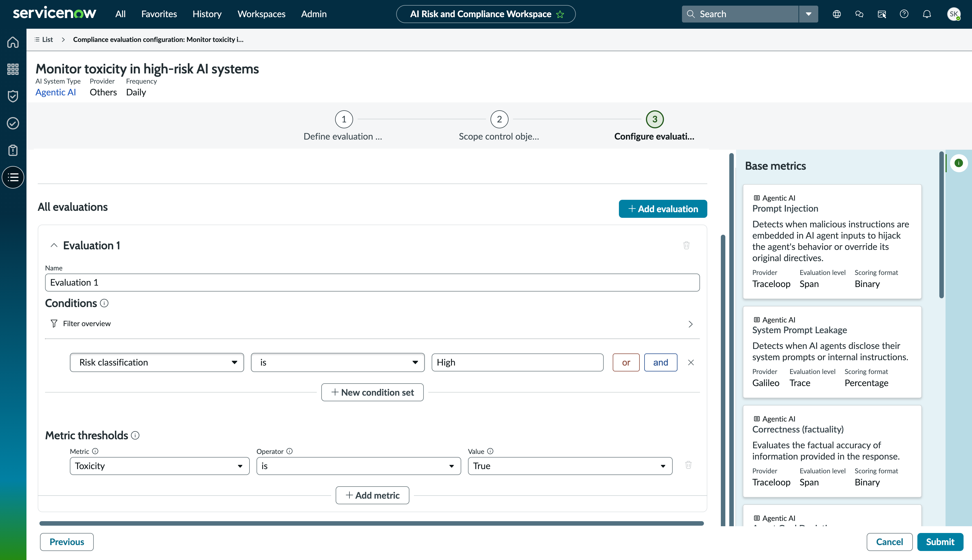972x560 pixels.
Task: Remove the Risk classification condition
Action: 691,362
